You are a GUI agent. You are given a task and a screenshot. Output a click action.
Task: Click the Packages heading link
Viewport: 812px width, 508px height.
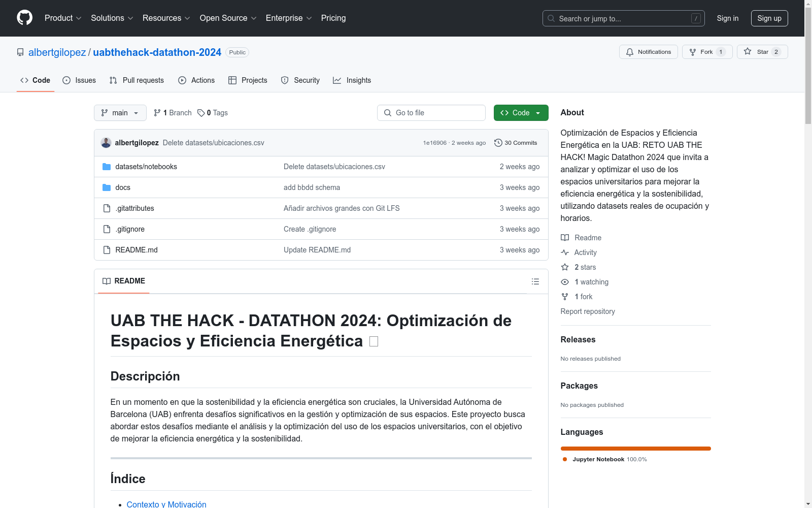pos(579,386)
